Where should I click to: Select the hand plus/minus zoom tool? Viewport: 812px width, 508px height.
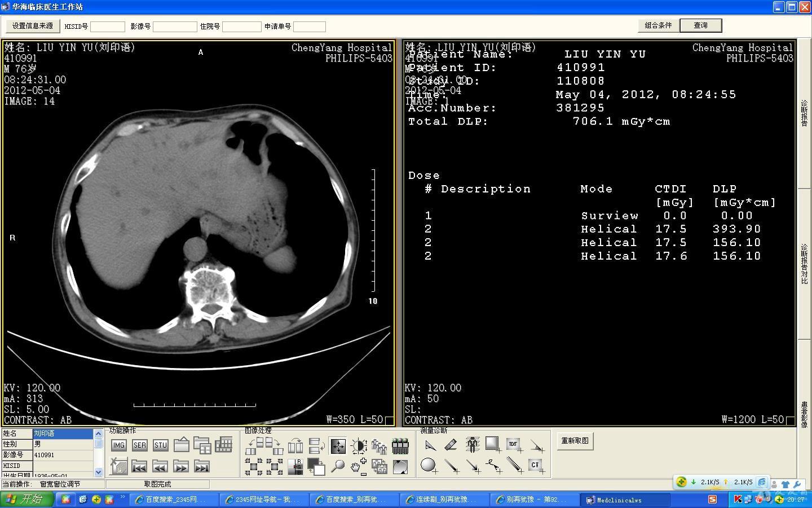(359, 466)
